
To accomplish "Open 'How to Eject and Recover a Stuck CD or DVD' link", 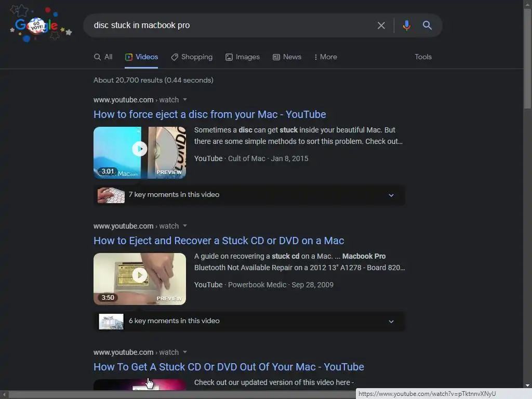I will click(219, 241).
